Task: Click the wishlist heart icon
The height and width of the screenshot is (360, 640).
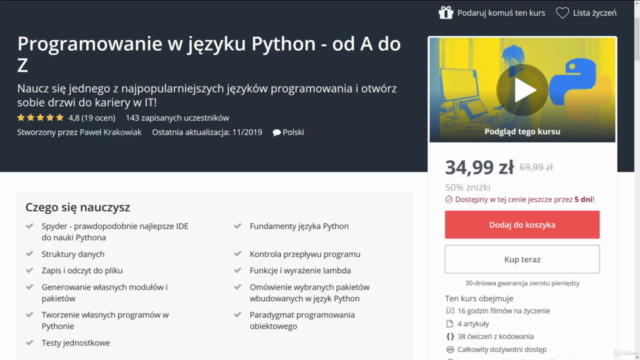Action: (x=562, y=13)
